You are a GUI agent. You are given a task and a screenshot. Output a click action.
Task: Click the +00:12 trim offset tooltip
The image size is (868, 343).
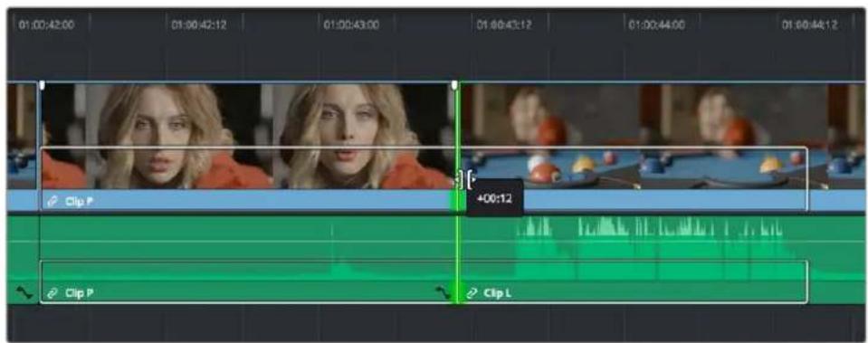click(x=495, y=197)
